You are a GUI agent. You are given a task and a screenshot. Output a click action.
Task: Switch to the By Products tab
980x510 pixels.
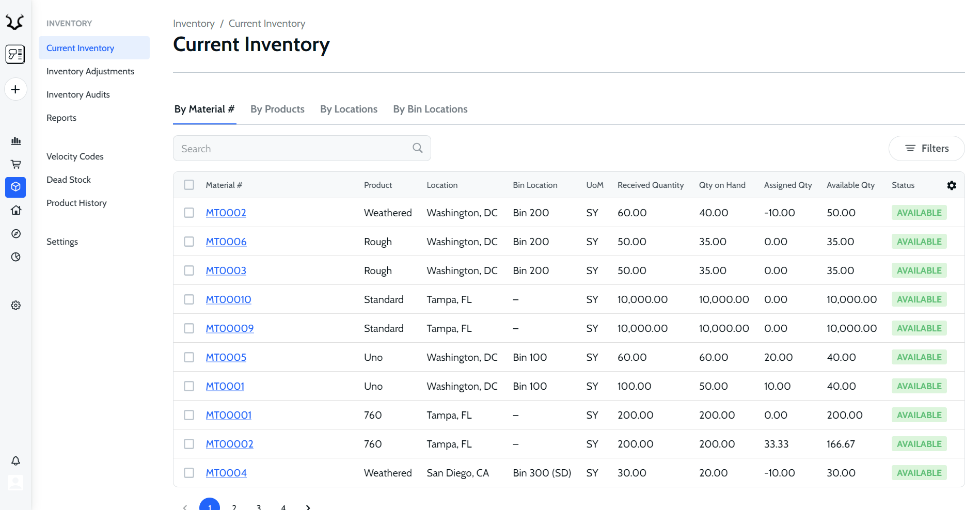277,109
